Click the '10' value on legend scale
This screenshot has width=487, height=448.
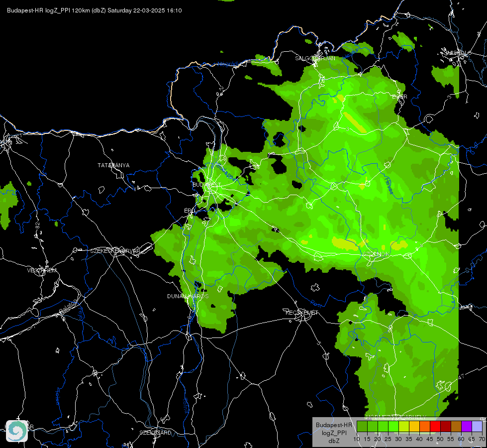[x=356, y=439]
